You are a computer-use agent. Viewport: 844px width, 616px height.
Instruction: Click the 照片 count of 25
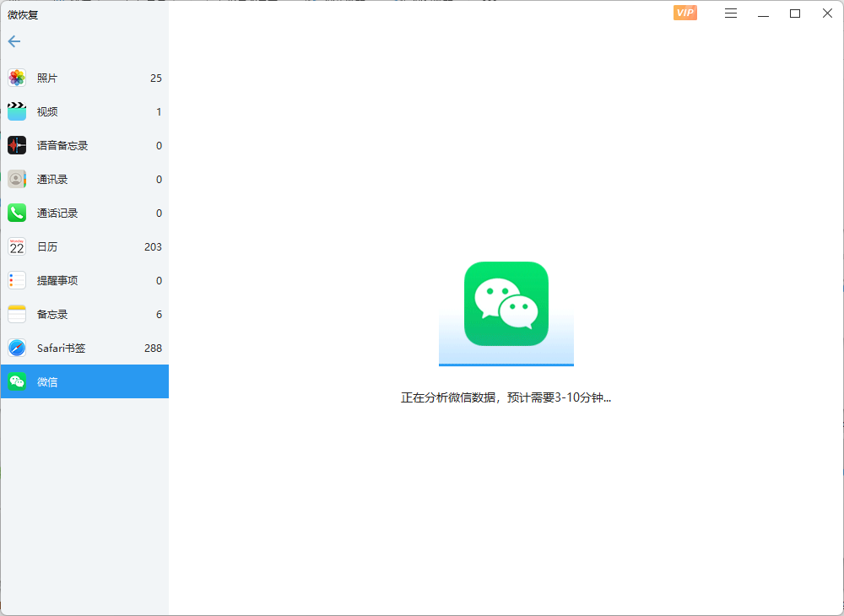(155, 78)
